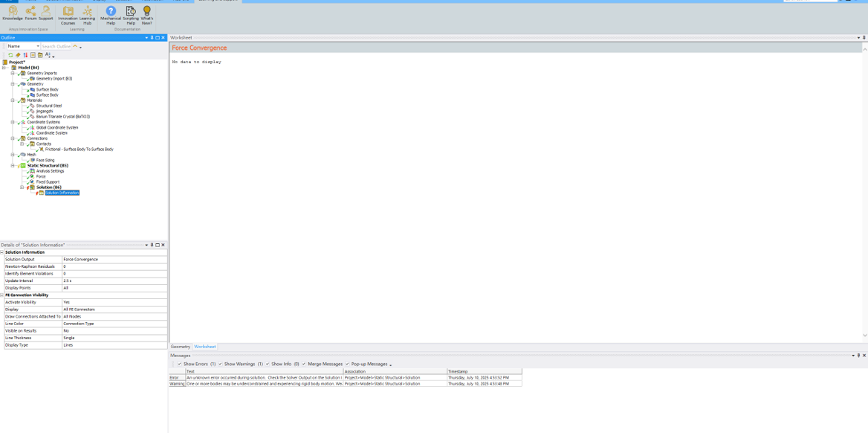Collapse the Contacts node
868x433 pixels.
[x=22, y=144]
